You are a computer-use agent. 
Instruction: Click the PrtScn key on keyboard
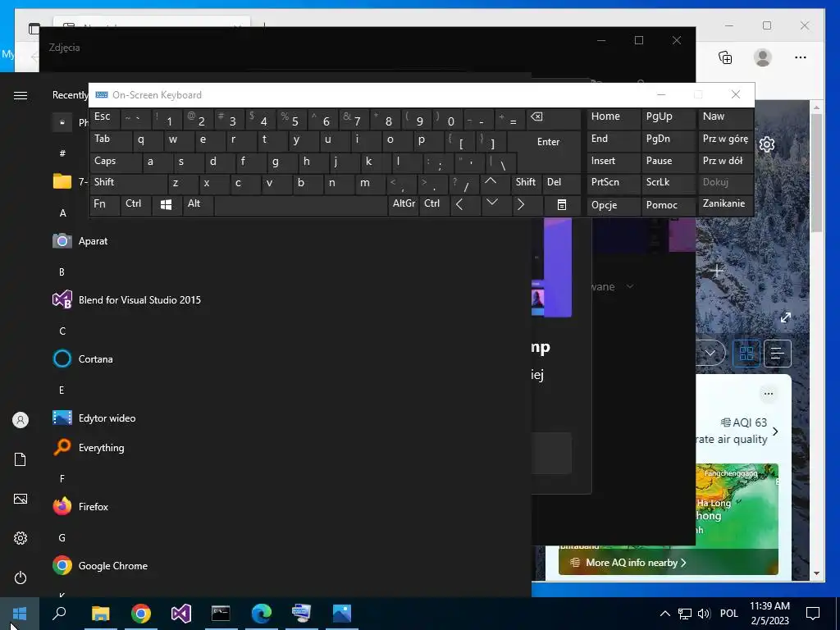click(x=613, y=183)
